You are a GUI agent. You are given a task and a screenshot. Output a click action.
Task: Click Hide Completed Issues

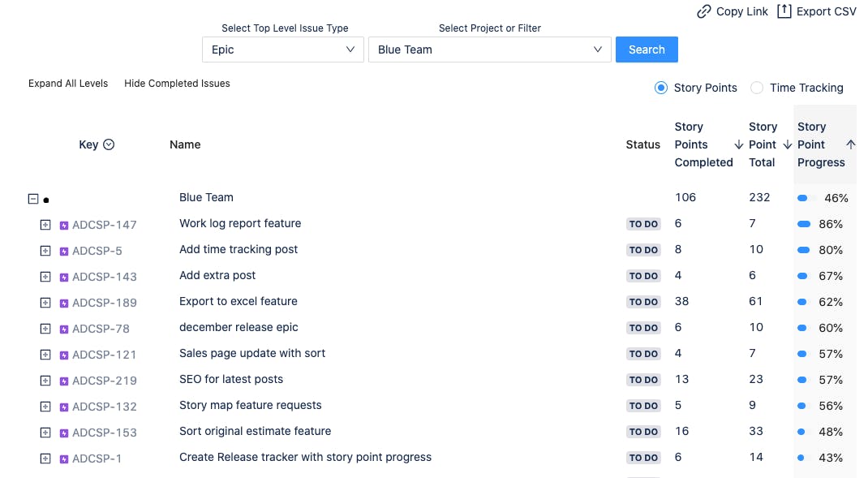177,84
